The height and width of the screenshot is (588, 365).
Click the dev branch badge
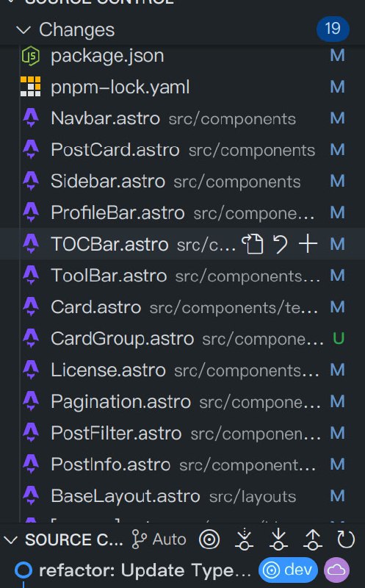pyautogui.click(x=288, y=570)
